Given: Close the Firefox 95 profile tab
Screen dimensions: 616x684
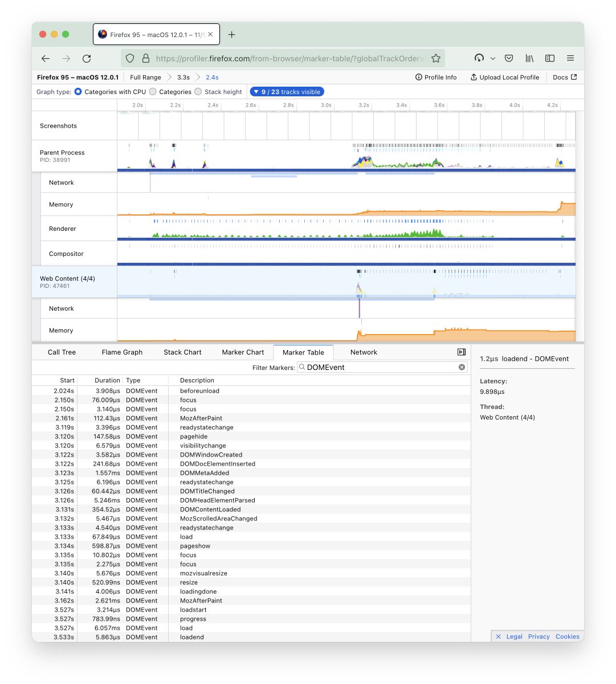Looking at the screenshot, I should [x=210, y=34].
